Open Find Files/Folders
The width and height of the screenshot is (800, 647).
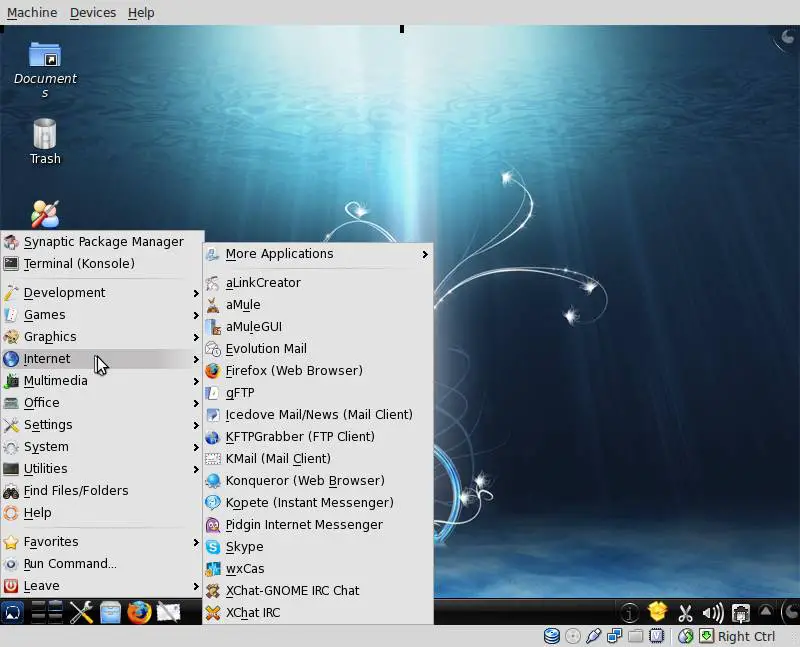102,490
